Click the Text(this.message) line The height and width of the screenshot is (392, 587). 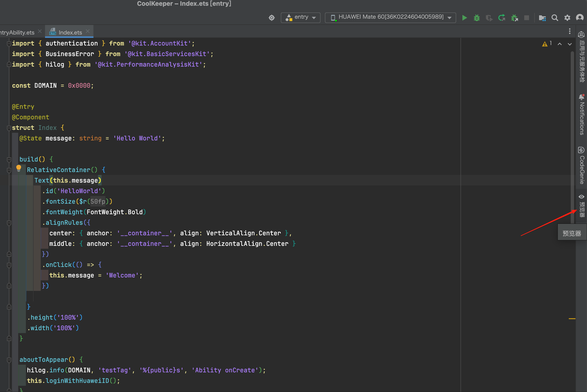(68, 180)
